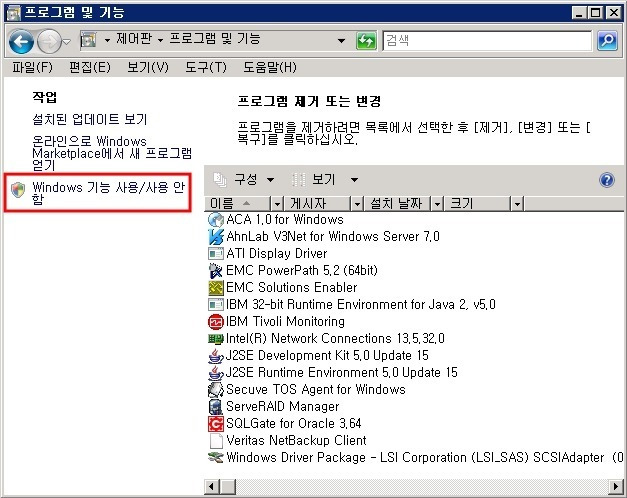Select J2SE Runtime Environment 5.0 Update 15

[342, 373]
